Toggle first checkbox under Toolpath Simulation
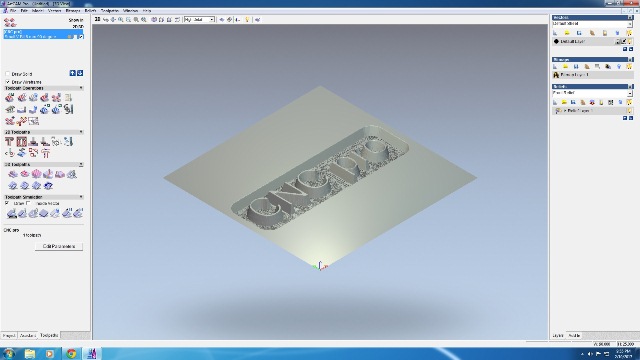This screenshot has width=640, height=360. point(7,203)
